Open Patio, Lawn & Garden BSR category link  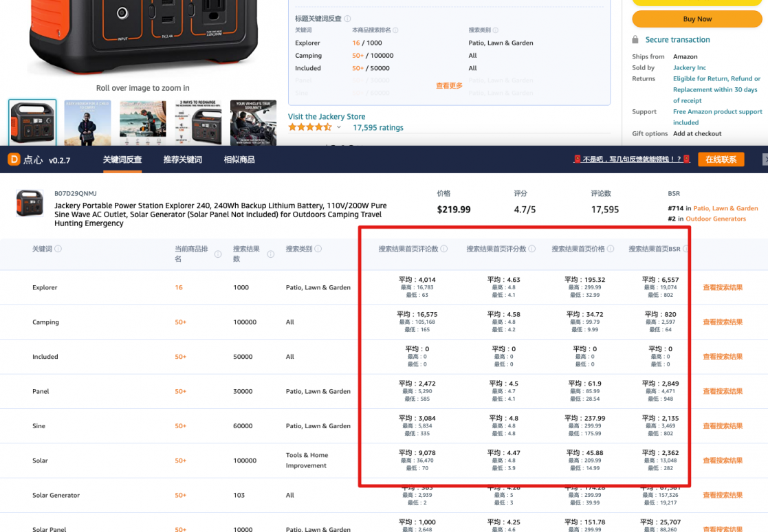pos(725,208)
